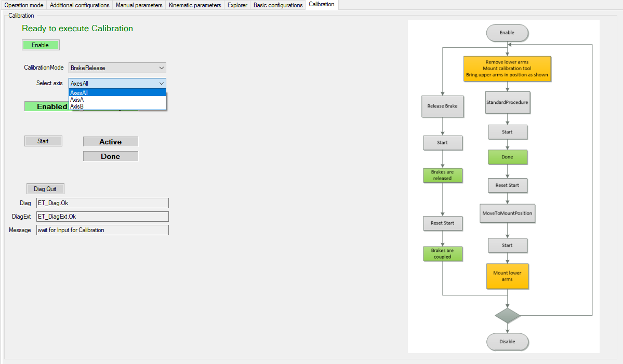623x364 pixels.
Task: Click the Active status indicator
Action: tap(111, 142)
